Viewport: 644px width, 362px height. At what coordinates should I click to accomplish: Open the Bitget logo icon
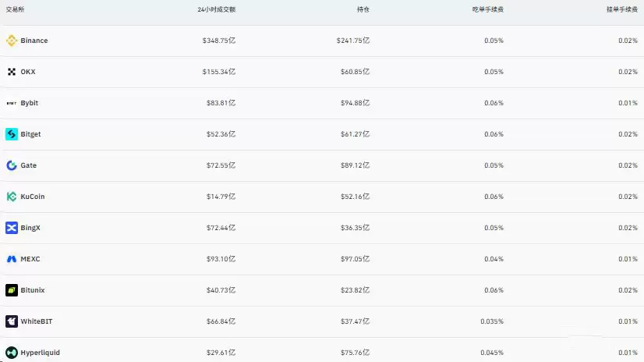tap(12, 134)
